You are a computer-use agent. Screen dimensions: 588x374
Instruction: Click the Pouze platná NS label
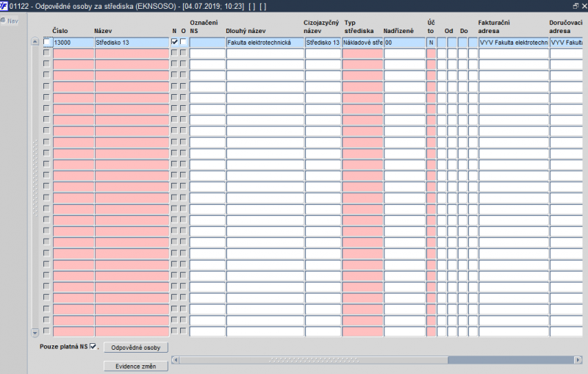pyautogui.click(x=64, y=347)
